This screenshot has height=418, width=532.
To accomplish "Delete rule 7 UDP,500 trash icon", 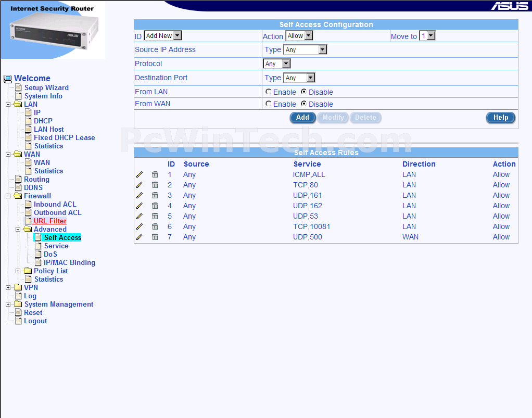I will click(155, 237).
